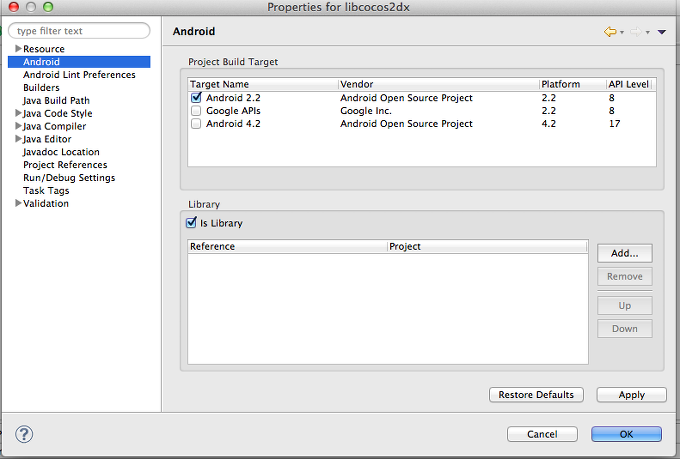
Task: Select the 'Android 4.2' target name
Action: click(233, 124)
